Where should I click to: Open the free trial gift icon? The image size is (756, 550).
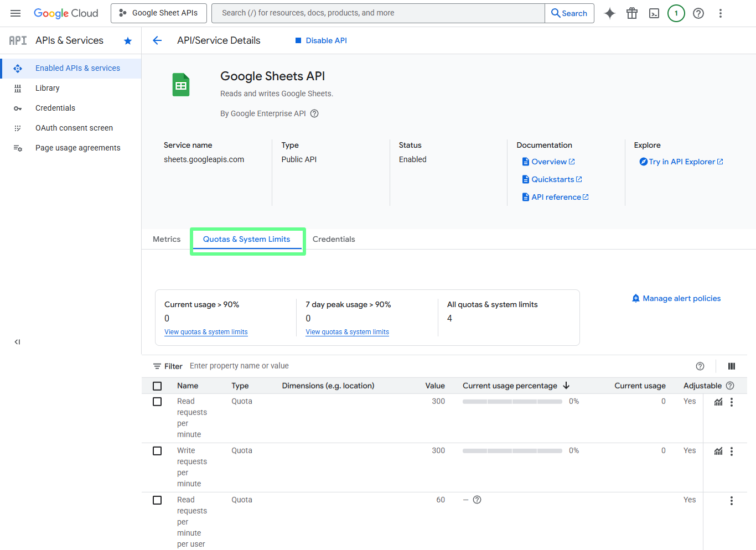(631, 13)
